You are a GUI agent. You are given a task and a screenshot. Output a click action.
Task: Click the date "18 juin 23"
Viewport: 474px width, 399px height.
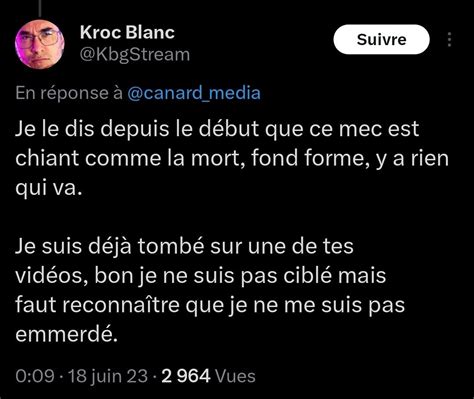(108, 376)
